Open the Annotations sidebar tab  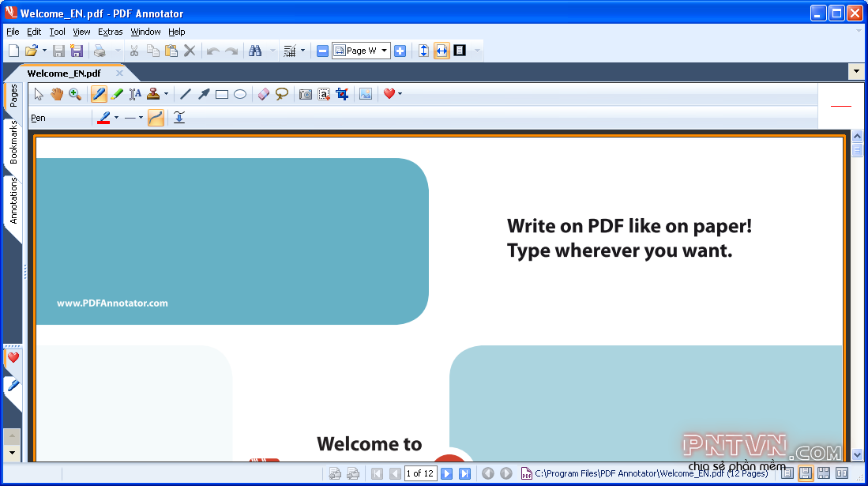(x=13, y=201)
